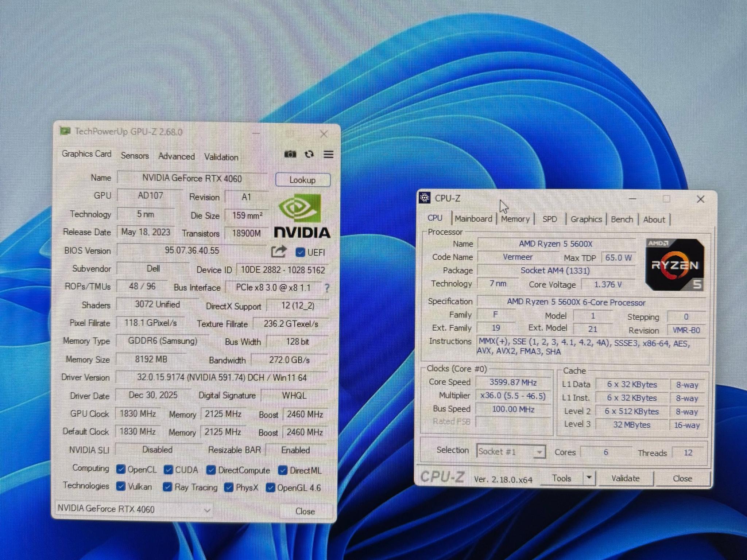Open the About tab in CPU-Z

654,220
